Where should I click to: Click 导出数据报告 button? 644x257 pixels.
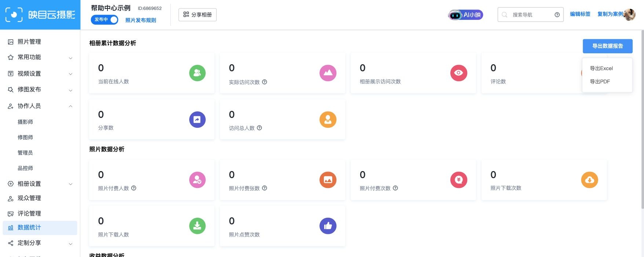point(608,46)
